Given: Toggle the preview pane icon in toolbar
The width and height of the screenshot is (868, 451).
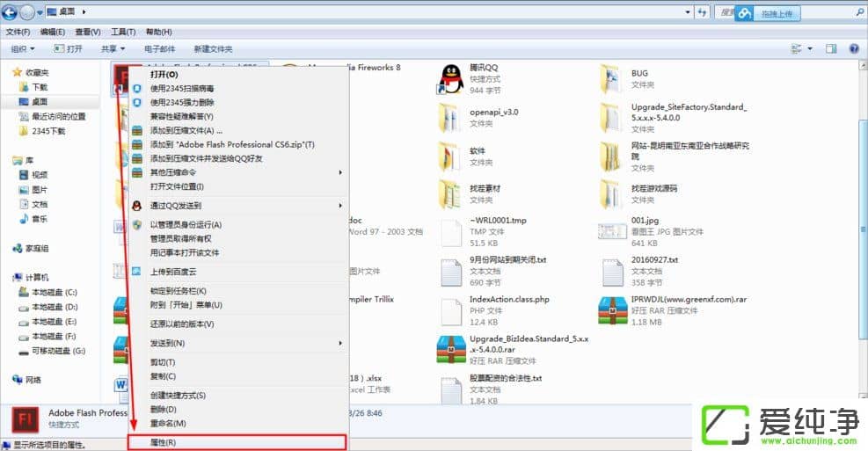Looking at the screenshot, I should [x=832, y=49].
